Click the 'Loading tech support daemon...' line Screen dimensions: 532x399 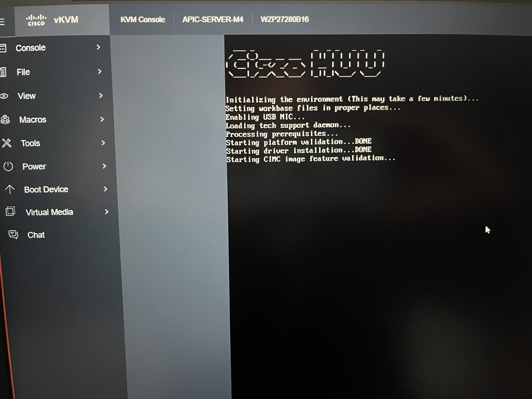288,125
